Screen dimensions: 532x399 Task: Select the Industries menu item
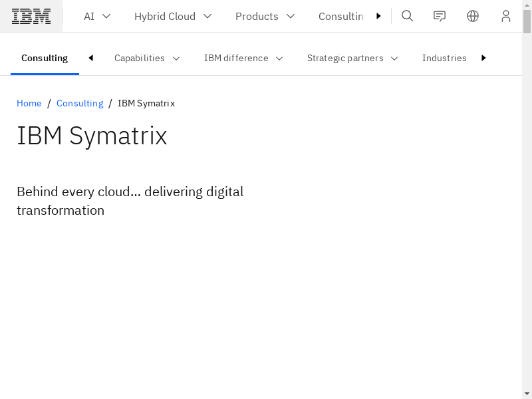[444, 58]
